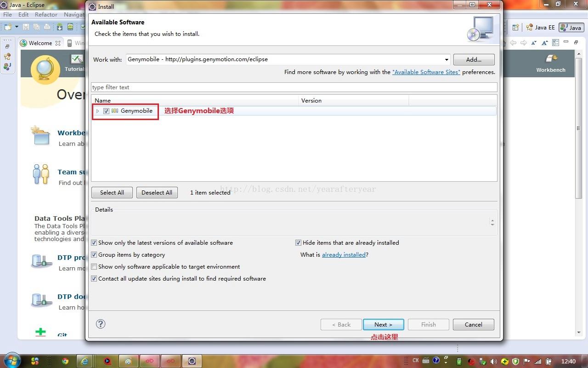Click the Next button to continue installing
Screen dimensions: 588x368
click(x=383, y=324)
